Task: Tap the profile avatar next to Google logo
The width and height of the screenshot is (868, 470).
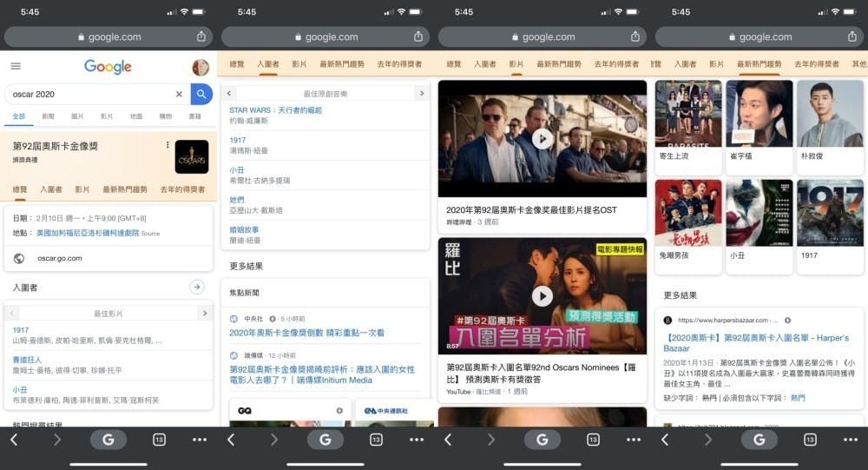Action: point(201,67)
